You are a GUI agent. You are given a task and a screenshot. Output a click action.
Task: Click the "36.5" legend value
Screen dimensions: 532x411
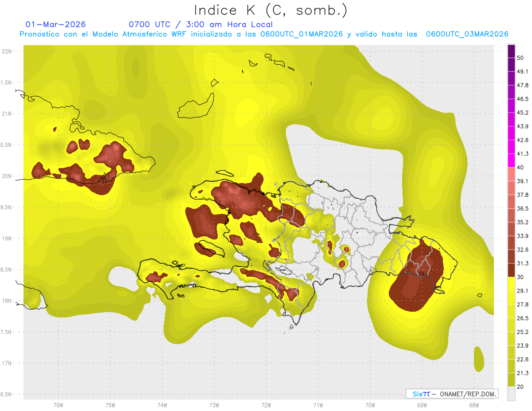click(x=523, y=208)
